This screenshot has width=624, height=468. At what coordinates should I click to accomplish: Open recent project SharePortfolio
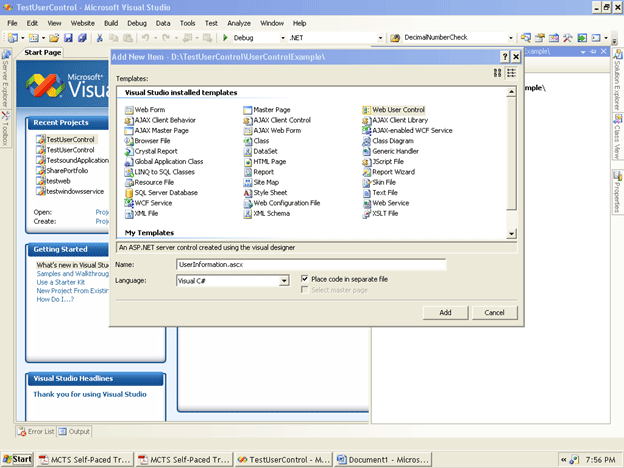pos(62,171)
